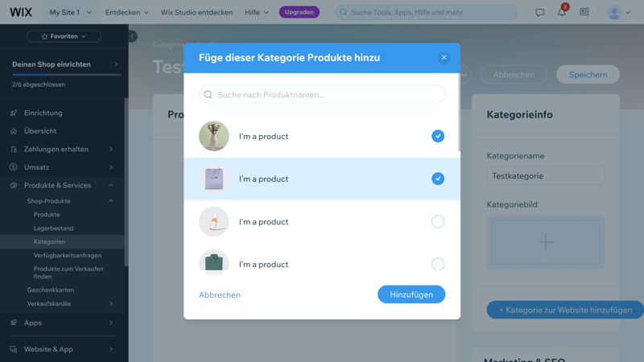This screenshot has width=644, height=362.
Task: Click the notifications bell icon
Action: pos(561,13)
